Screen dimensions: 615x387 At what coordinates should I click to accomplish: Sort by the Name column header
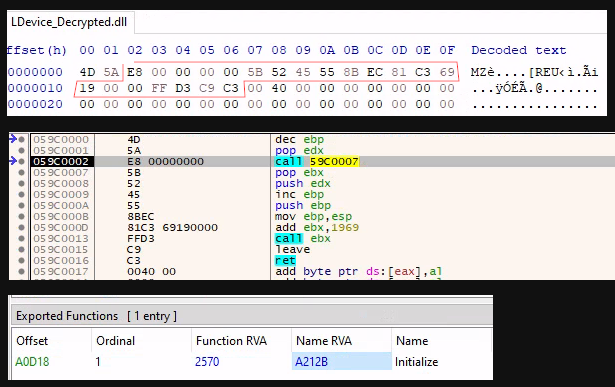[412, 341]
